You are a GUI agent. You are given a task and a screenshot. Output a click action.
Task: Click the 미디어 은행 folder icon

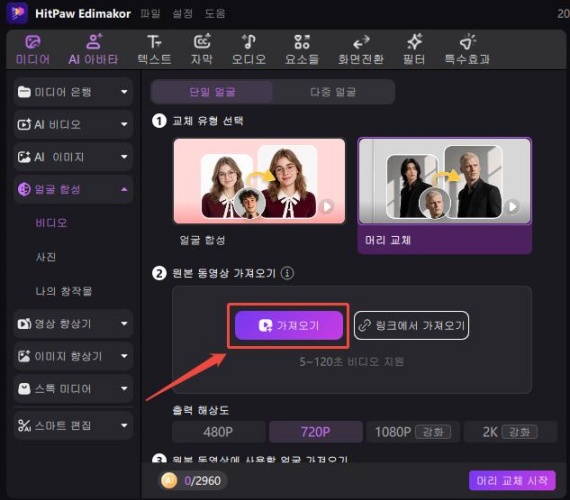(x=24, y=92)
